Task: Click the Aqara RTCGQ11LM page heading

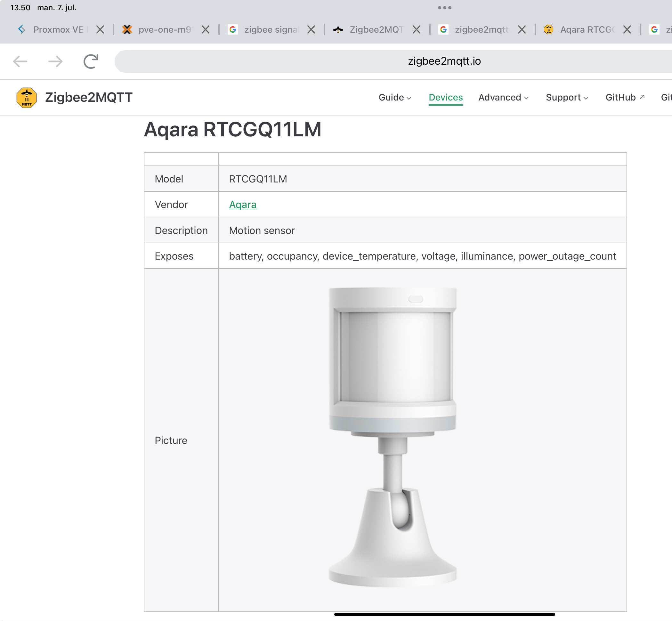Action: 232,130
